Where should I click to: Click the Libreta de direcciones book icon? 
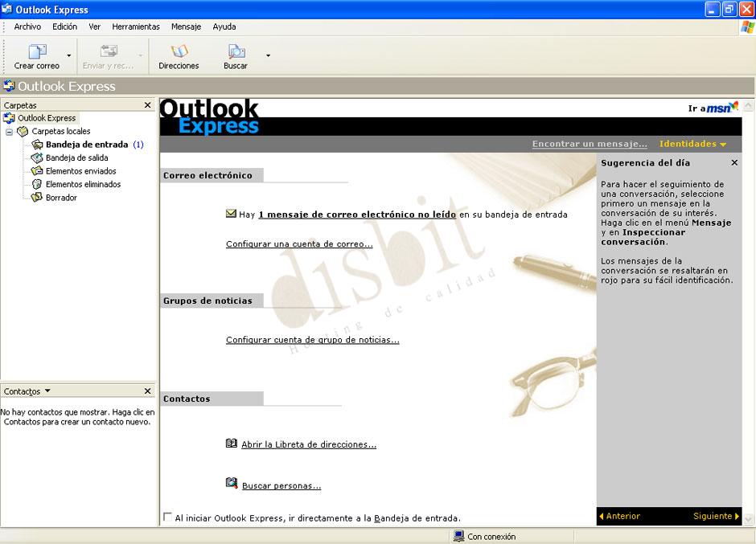231,443
